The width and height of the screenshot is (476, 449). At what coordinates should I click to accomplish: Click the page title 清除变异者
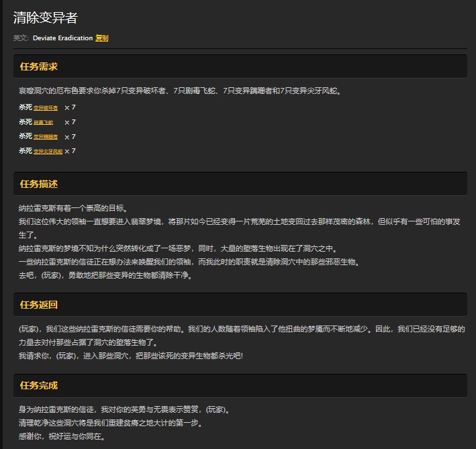click(x=45, y=17)
